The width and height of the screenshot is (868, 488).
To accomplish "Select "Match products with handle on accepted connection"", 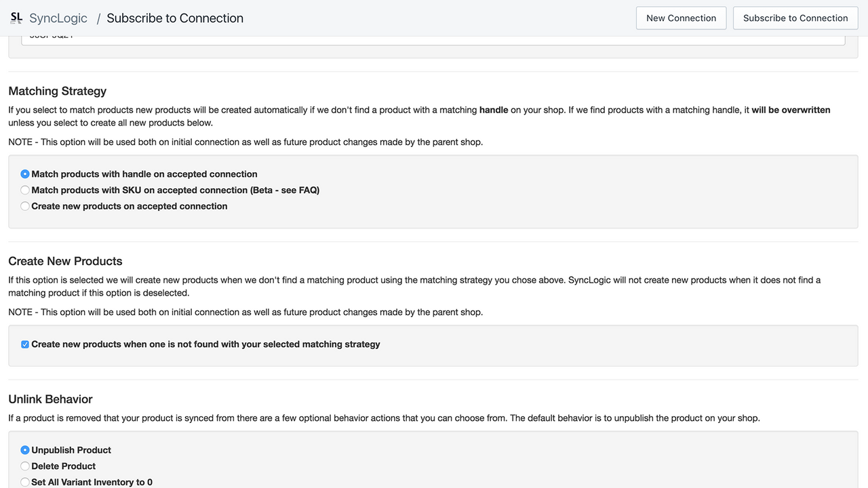I will coord(24,174).
